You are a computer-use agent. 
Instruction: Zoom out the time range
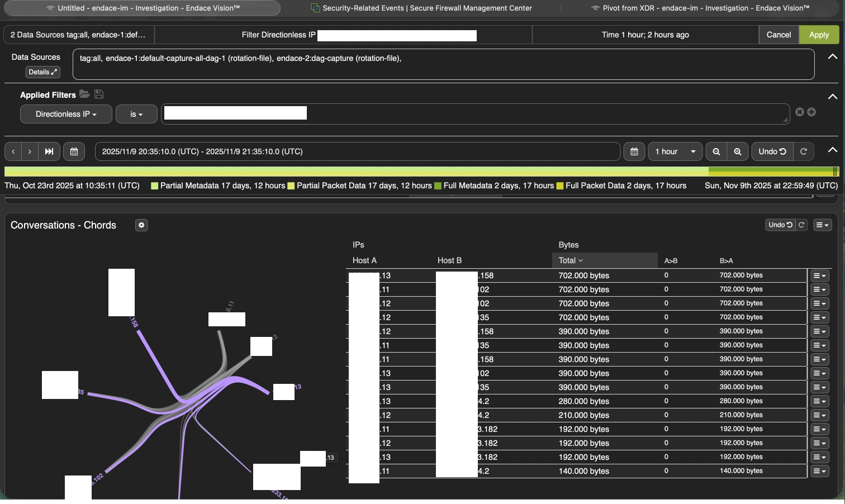pos(716,151)
